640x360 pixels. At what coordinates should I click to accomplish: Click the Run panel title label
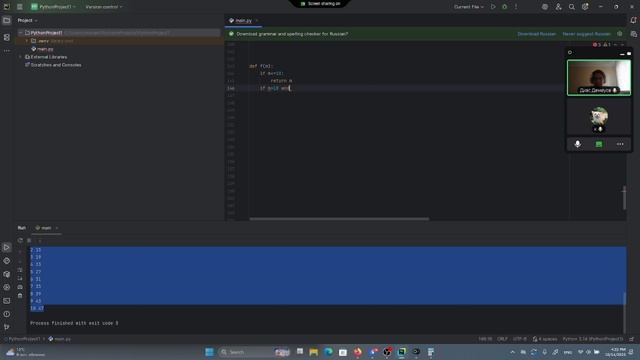click(x=22, y=228)
